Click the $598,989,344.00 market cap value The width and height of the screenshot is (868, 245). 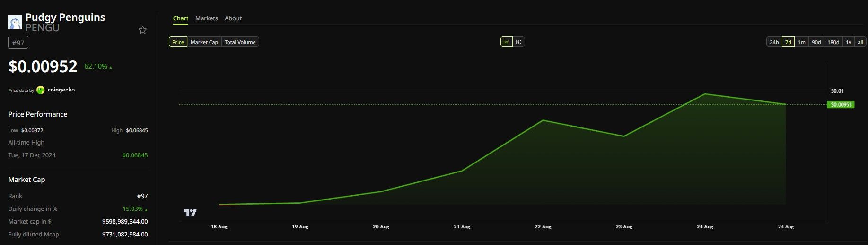click(125, 222)
